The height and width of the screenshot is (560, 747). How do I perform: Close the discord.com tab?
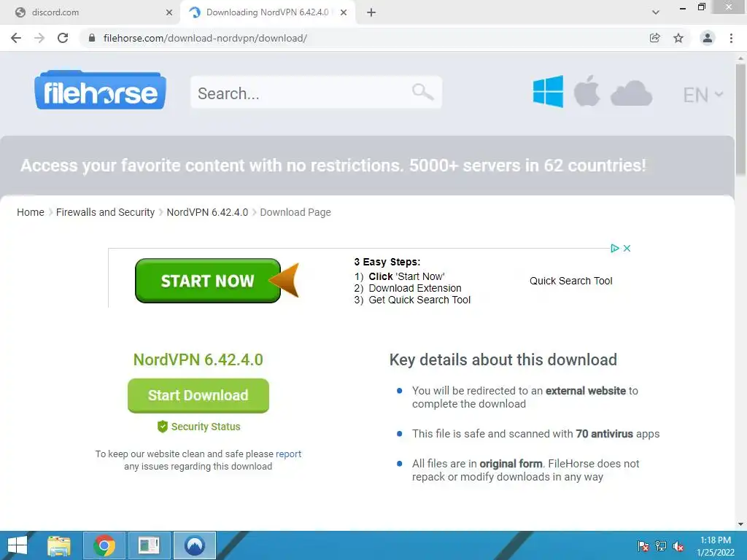point(169,12)
